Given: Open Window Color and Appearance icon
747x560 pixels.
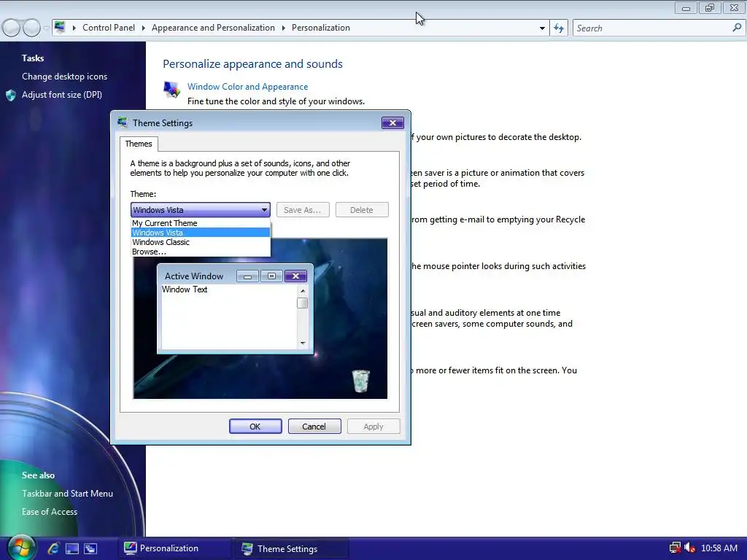Looking at the screenshot, I should (171, 89).
